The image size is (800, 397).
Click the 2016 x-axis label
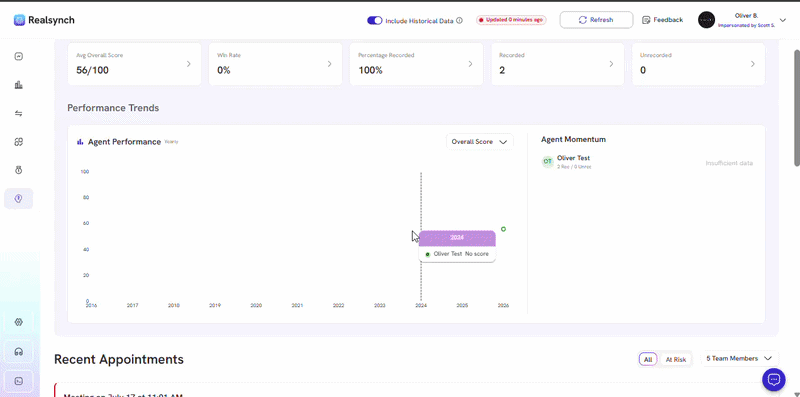click(x=91, y=306)
